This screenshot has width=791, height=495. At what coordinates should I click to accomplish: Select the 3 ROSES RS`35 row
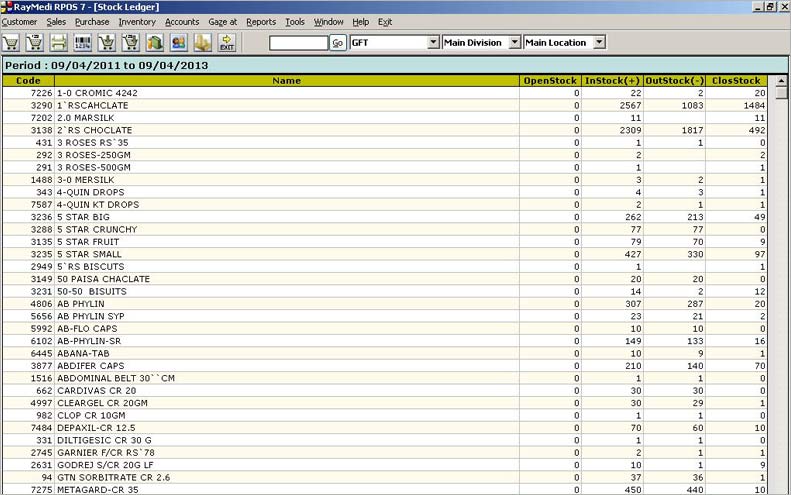(385, 142)
